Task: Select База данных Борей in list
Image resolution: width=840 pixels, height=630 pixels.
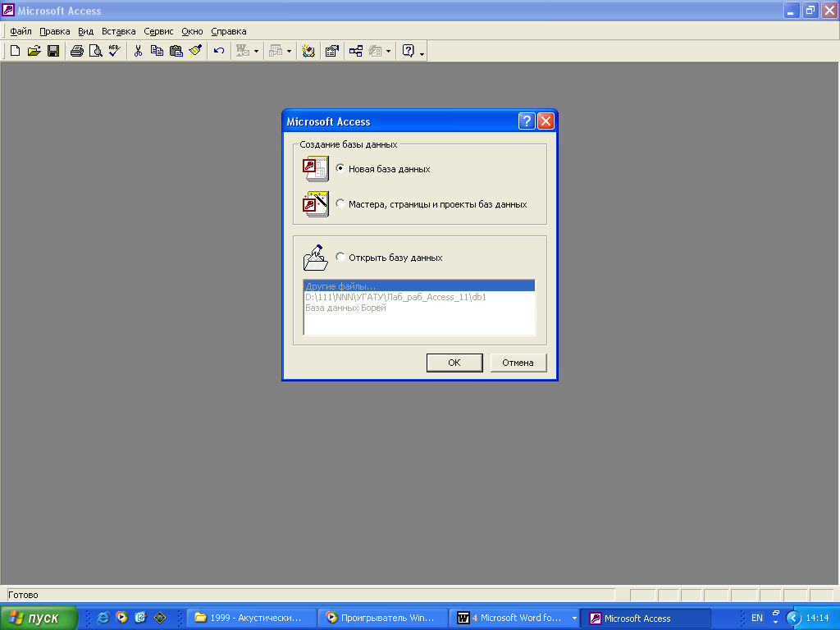Action: tap(419, 308)
